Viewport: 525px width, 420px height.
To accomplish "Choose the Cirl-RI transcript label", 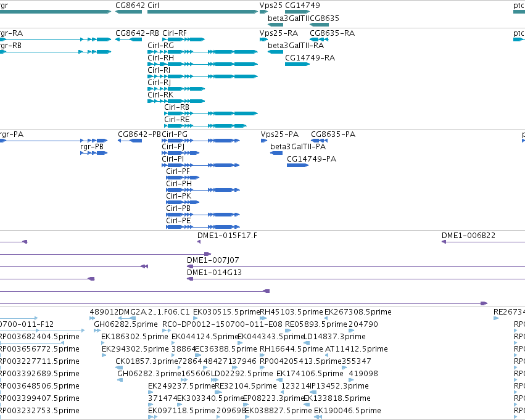I will click(159, 70).
